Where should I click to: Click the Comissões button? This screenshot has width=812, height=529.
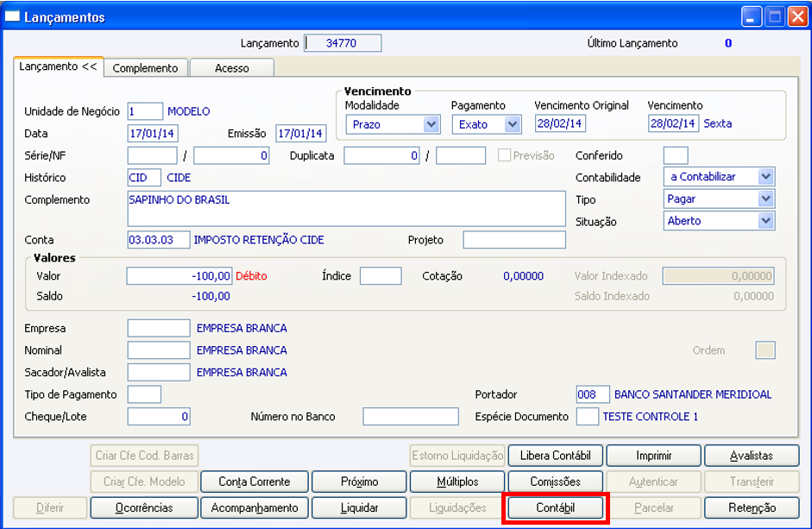click(x=555, y=482)
